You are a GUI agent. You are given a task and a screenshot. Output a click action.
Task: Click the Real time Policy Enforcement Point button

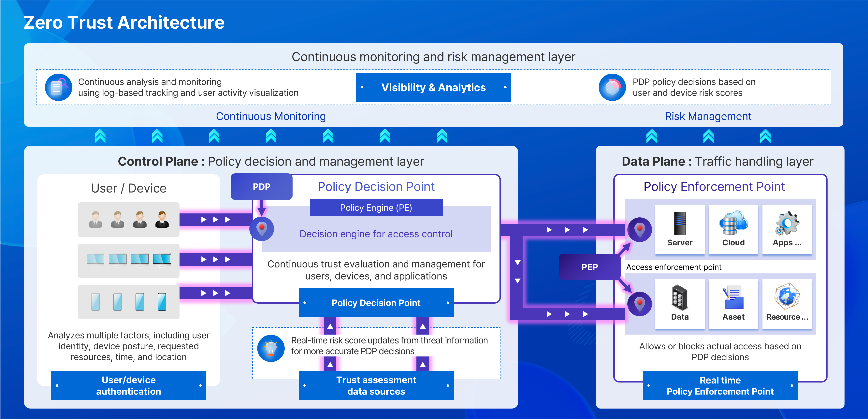click(x=720, y=386)
